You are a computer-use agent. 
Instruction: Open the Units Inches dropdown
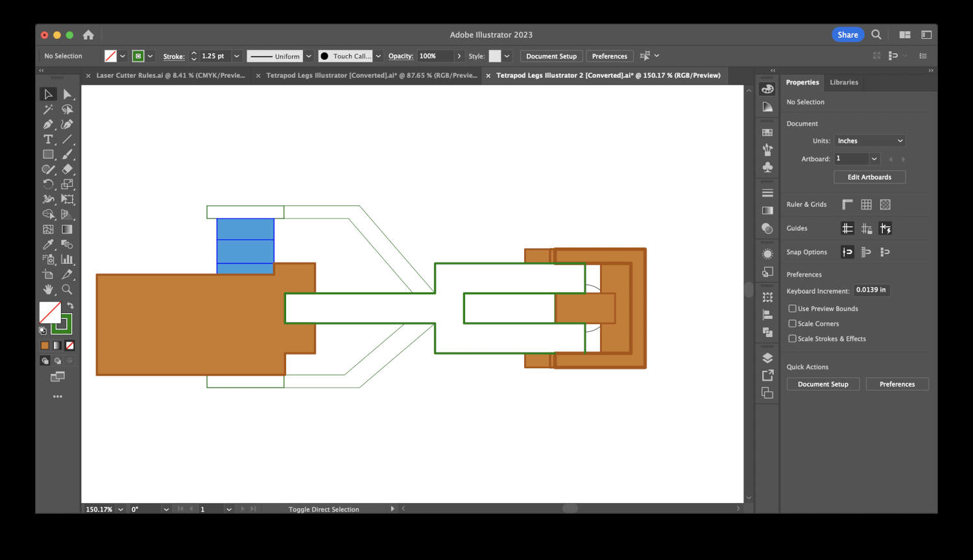click(870, 141)
